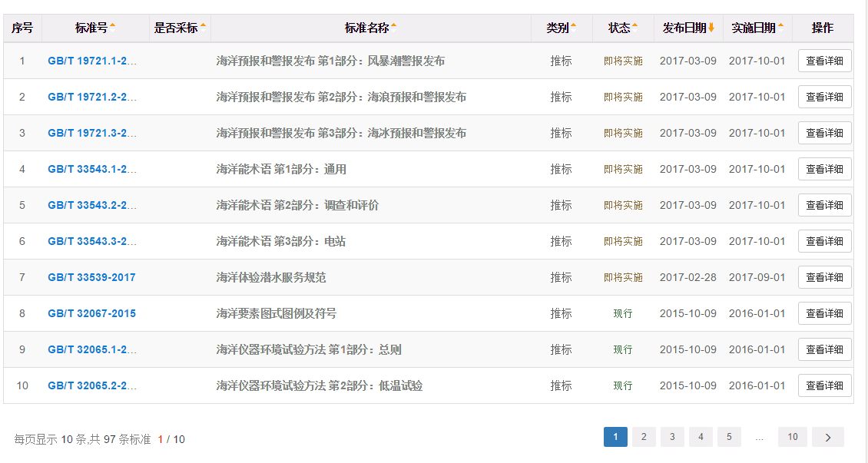Sort by 状态 column arrow

click(x=635, y=27)
